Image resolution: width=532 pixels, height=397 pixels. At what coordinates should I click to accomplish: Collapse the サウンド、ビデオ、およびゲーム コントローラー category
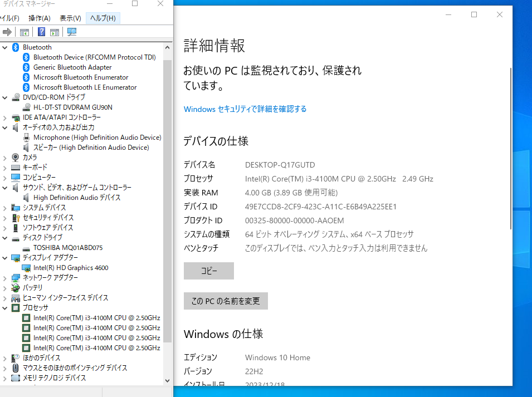pos(5,188)
